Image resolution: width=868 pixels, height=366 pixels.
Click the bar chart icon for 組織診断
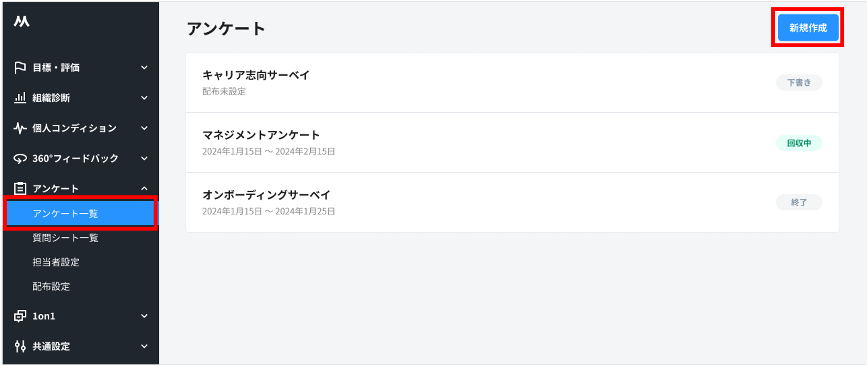click(20, 98)
